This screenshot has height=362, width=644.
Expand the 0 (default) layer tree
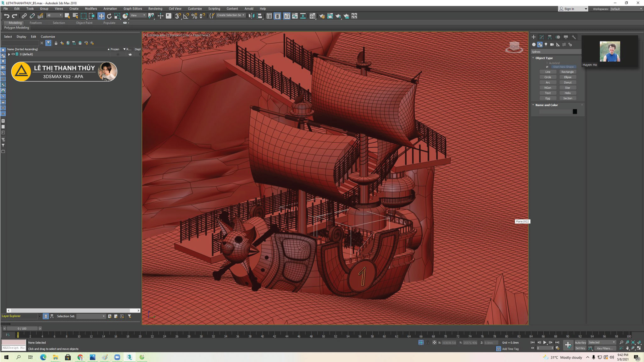pos(9,54)
